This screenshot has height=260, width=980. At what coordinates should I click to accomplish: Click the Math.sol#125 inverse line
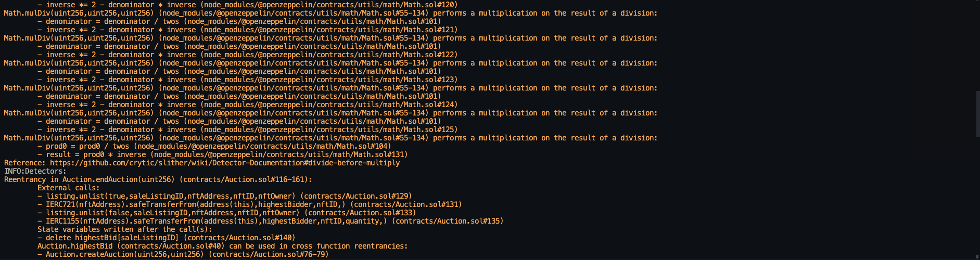pos(248,129)
